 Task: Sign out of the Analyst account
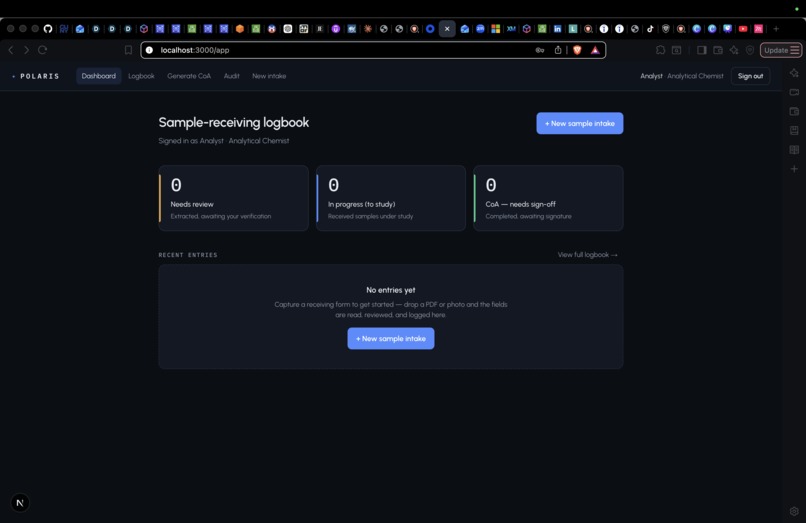(750, 76)
